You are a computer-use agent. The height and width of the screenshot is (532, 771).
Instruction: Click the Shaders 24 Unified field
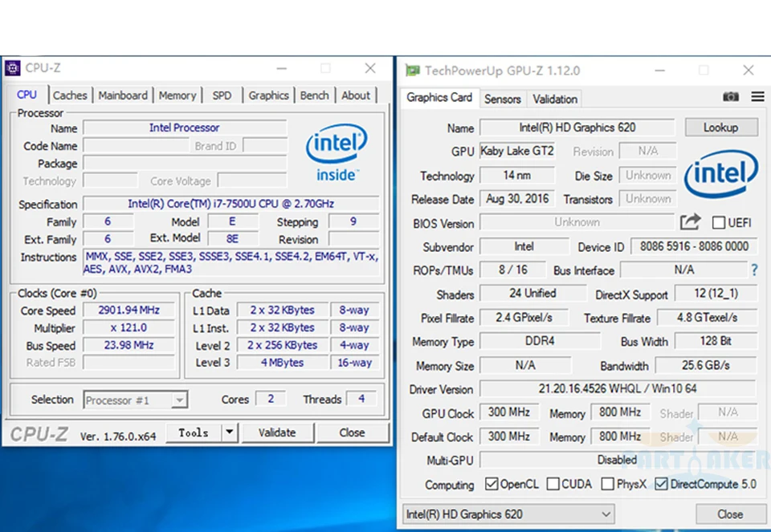(x=533, y=293)
